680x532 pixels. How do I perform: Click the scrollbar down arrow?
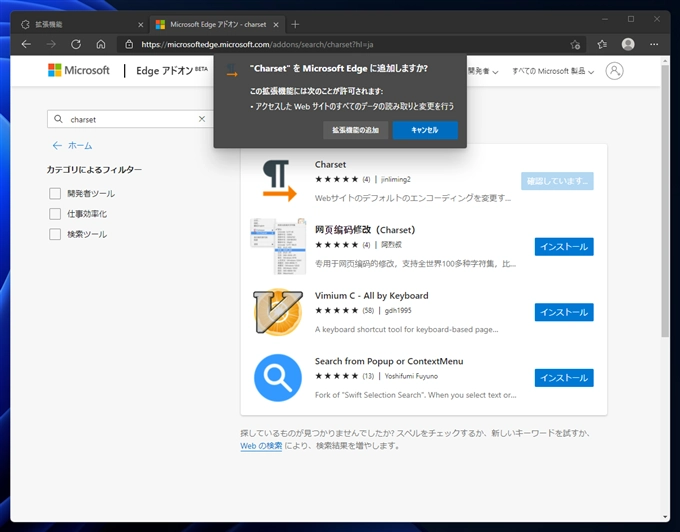tap(665, 517)
